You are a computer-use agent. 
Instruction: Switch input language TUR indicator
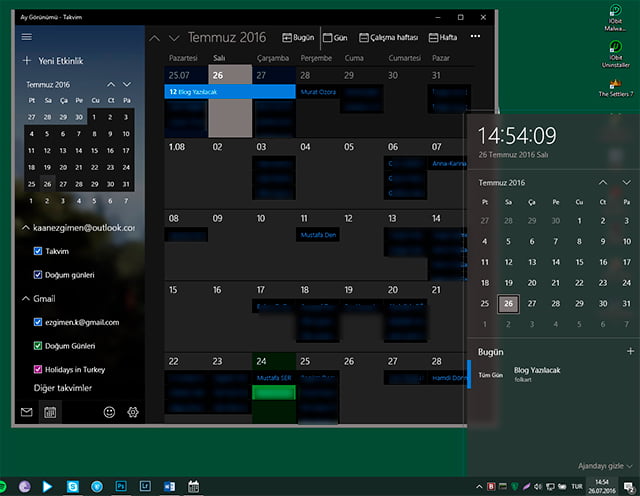[x=577, y=486]
